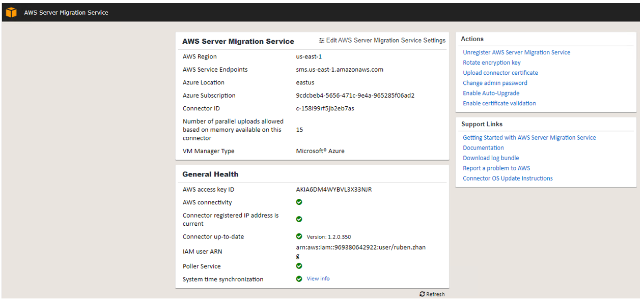The height and width of the screenshot is (302, 644).
Task: Click the Poller Service green status icon
Action: pos(299,266)
